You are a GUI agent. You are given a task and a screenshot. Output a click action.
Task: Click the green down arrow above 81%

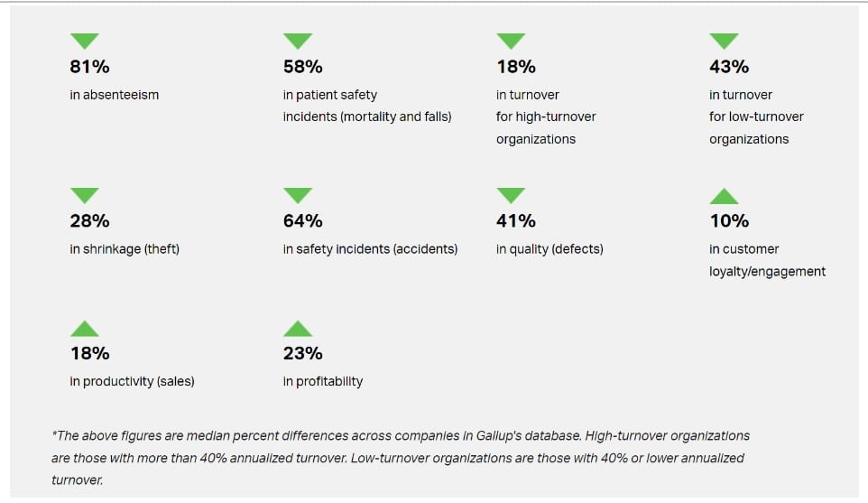click(84, 42)
